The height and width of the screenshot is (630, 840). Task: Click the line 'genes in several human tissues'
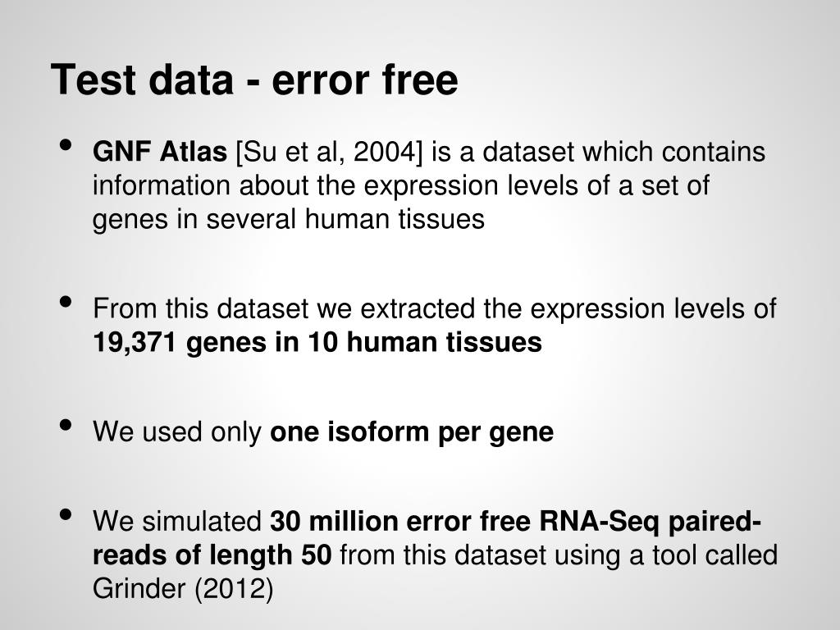pyautogui.click(x=289, y=220)
